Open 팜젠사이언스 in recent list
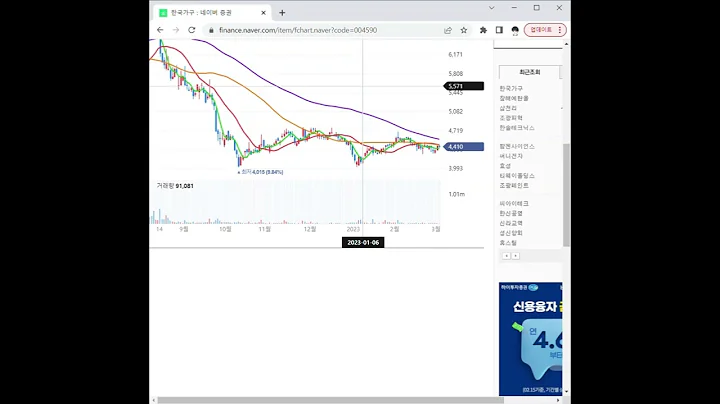The image size is (720, 404). point(517,146)
